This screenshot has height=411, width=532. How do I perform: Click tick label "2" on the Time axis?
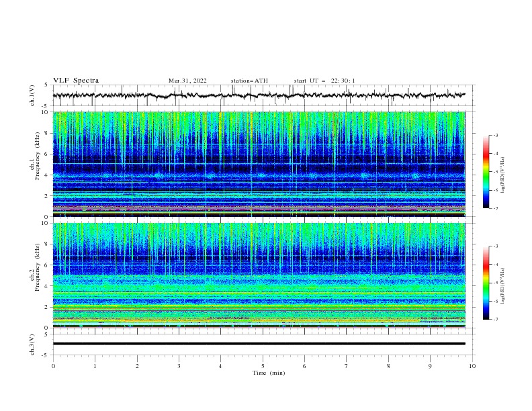click(137, 366)
